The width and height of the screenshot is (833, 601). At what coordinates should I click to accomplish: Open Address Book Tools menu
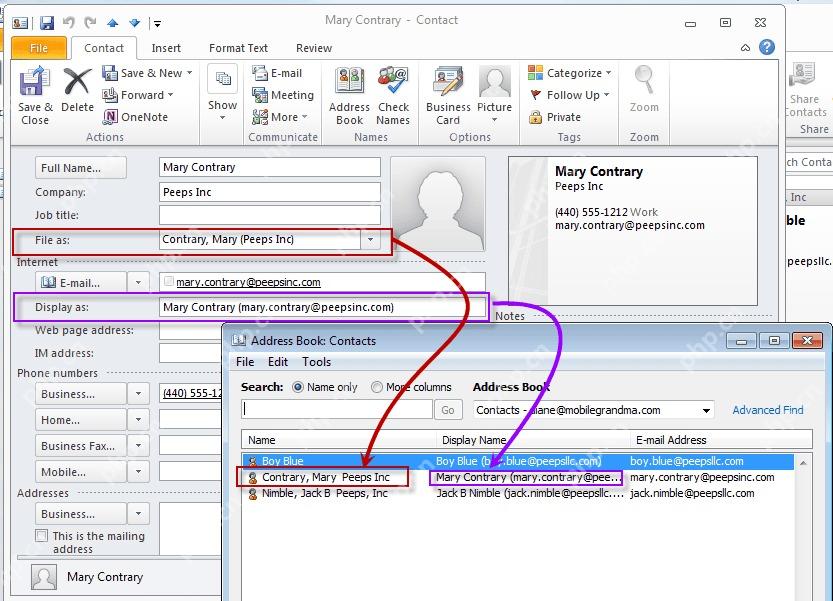tap(317, 362)
